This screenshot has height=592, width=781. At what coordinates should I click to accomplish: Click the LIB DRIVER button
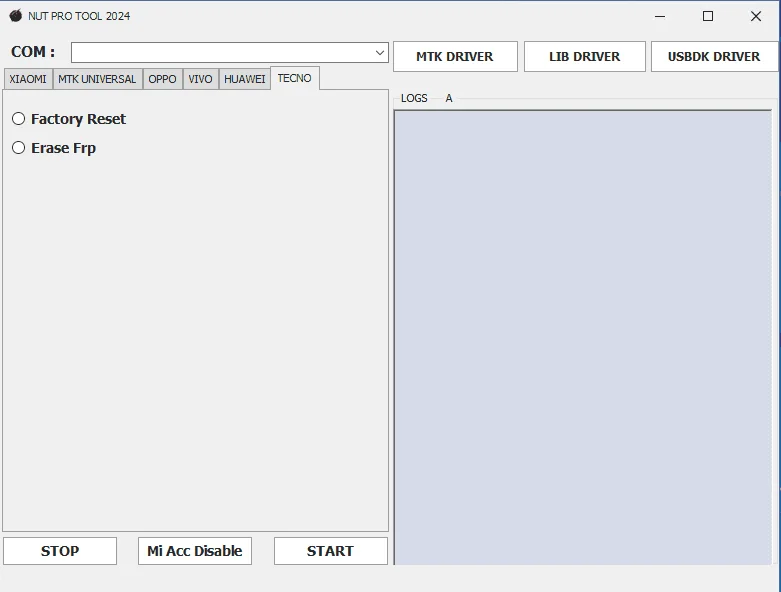585,57
